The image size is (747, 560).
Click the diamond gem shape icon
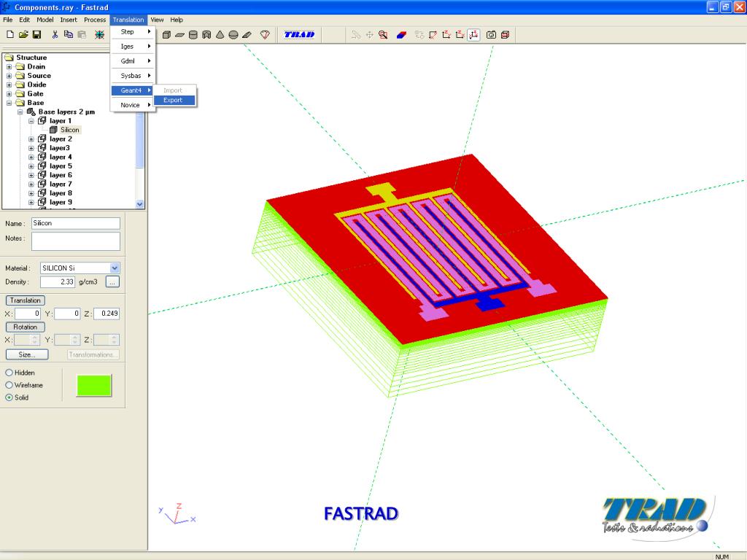pos(265,34)
